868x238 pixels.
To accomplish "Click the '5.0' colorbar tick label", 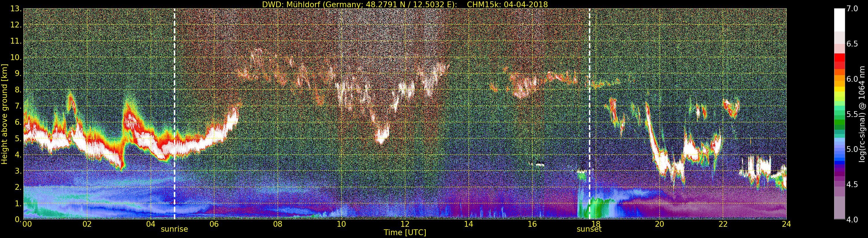I will click(x=852, y=149).
